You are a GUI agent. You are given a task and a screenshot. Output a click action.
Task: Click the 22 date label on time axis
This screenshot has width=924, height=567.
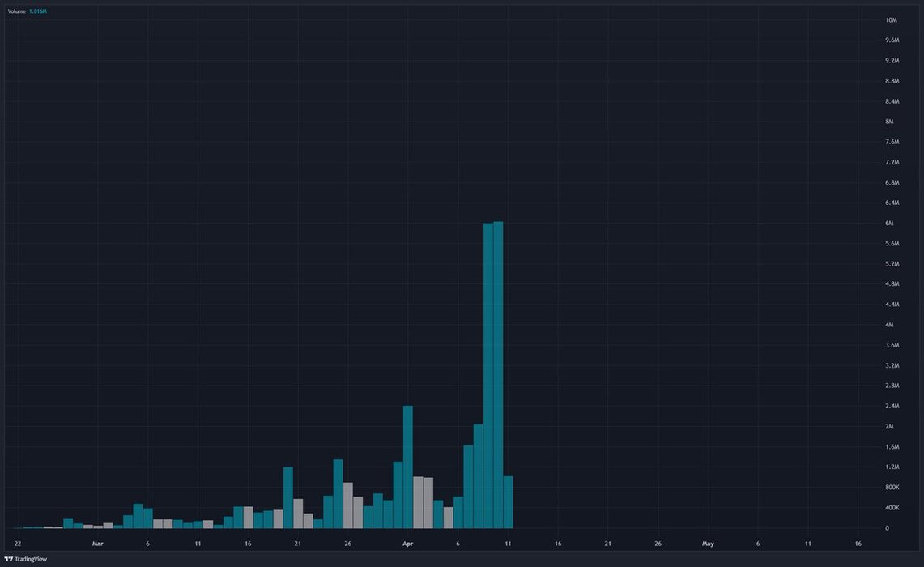tap(18, 544)
